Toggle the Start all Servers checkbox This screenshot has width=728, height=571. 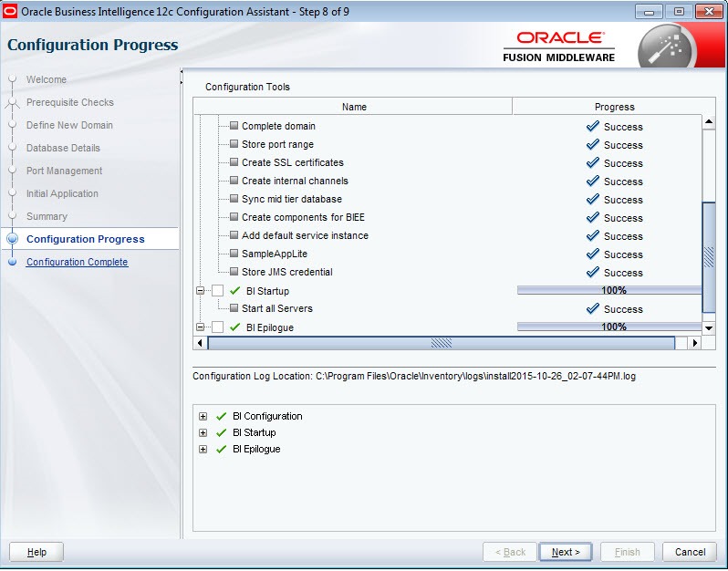click(234, 307)
